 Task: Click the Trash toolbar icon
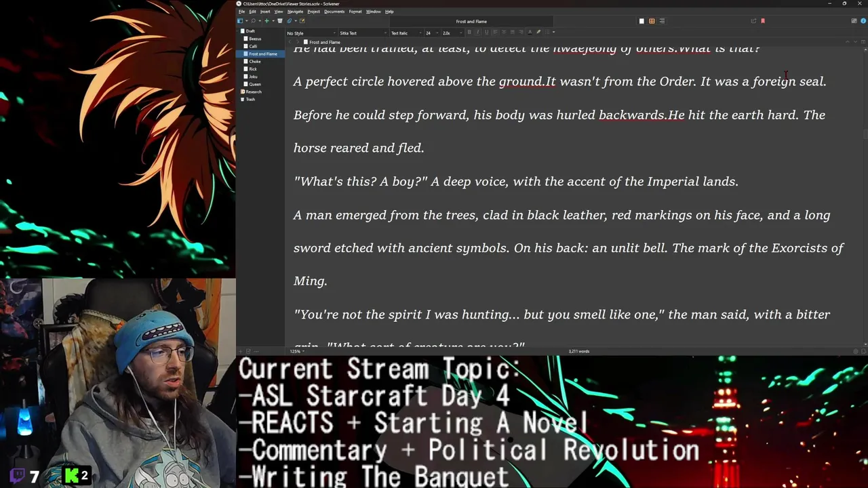(x=280, y=21)
